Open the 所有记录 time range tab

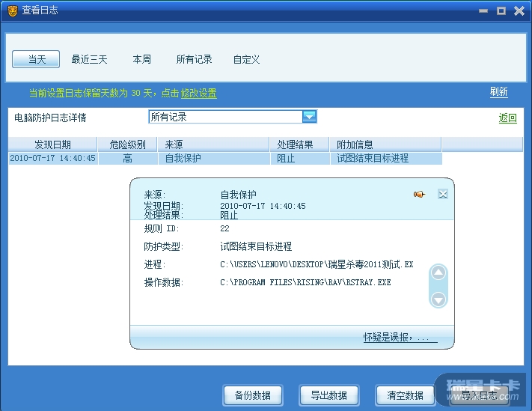click(194, 59)
